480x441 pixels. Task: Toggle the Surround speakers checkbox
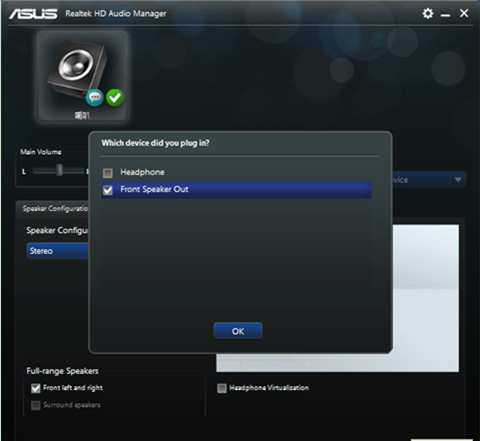(x=36, y=405)
